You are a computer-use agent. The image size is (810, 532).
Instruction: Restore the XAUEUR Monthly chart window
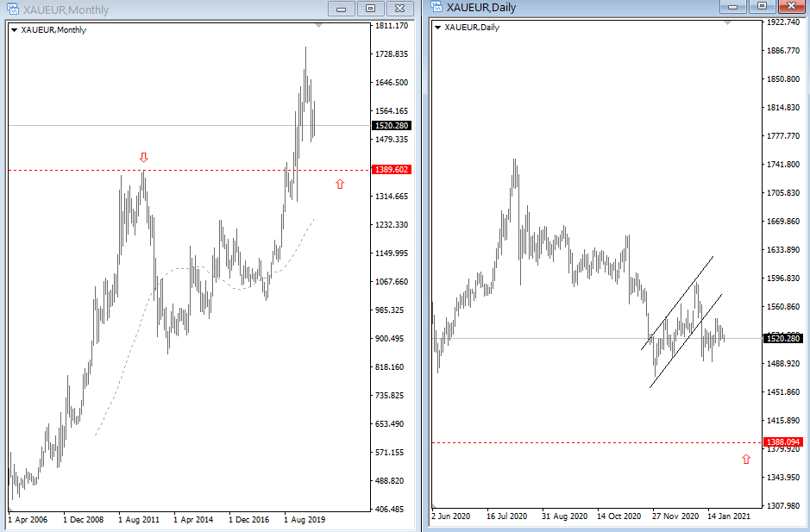coord(370,9)
